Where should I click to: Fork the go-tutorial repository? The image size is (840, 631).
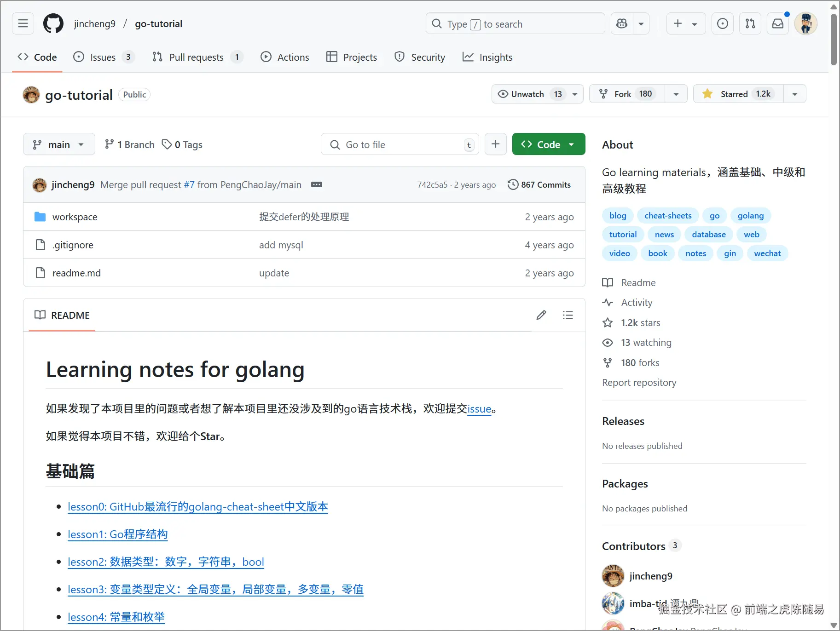click(x=627, y=94)
